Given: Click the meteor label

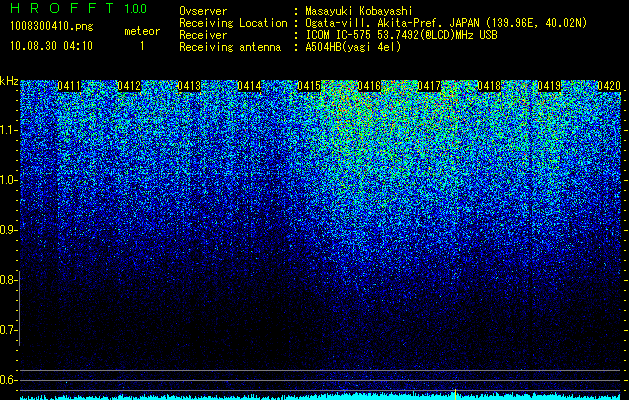Looking at the screenshot, I should [x=142, y=31].
